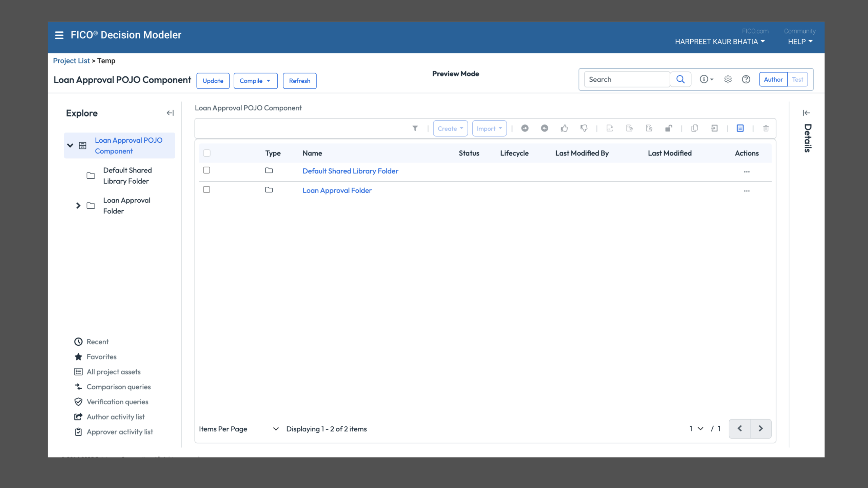Switch to Author mode toggle
Viewport: 868px width, 488px height.
773,79
